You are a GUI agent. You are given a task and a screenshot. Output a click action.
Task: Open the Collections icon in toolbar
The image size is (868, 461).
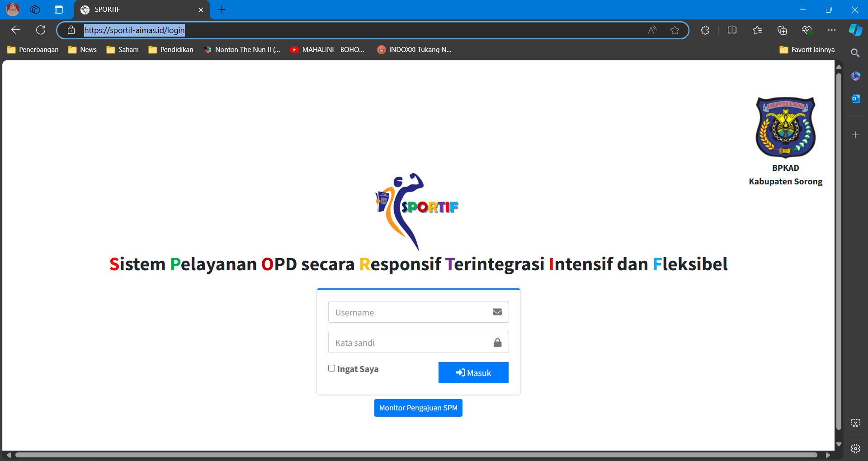782,30
